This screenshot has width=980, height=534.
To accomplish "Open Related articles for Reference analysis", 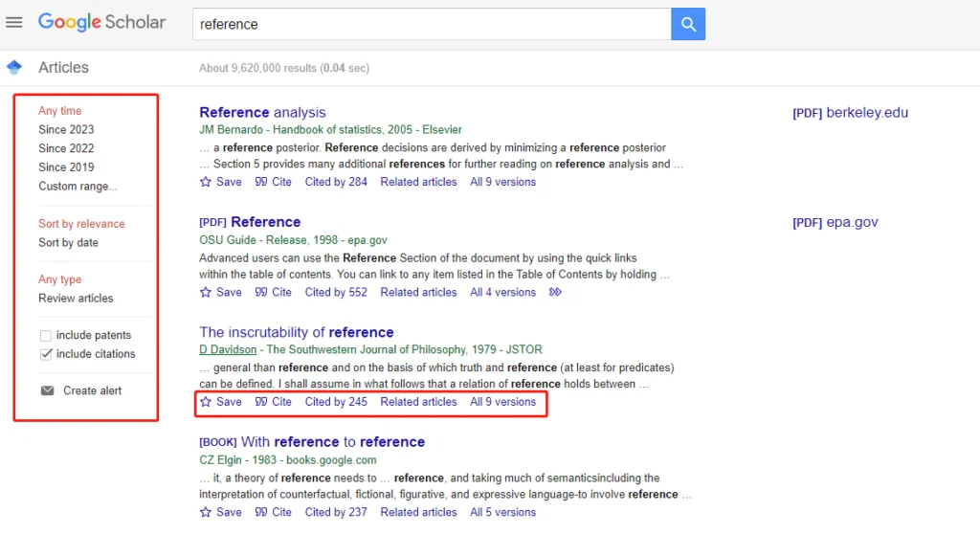I will [419, 182].
